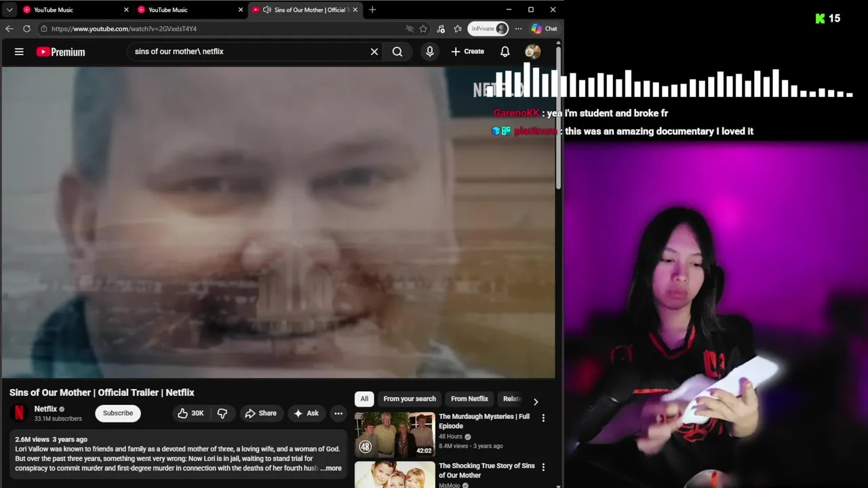Start voice search with microphone icon
Viewport: 868px width, 488px height.
tap(429, 52)
